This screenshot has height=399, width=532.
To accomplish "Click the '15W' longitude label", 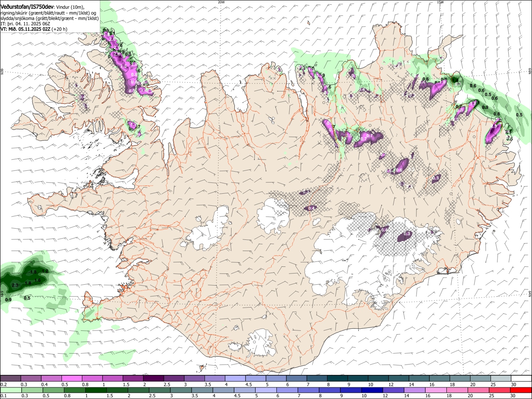I will pyautogui.click(x=440, y=2).
